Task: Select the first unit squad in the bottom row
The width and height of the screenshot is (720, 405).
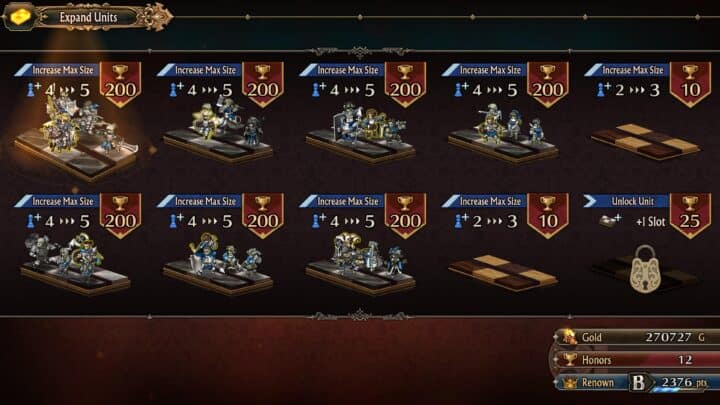Action: coord(75,264)
